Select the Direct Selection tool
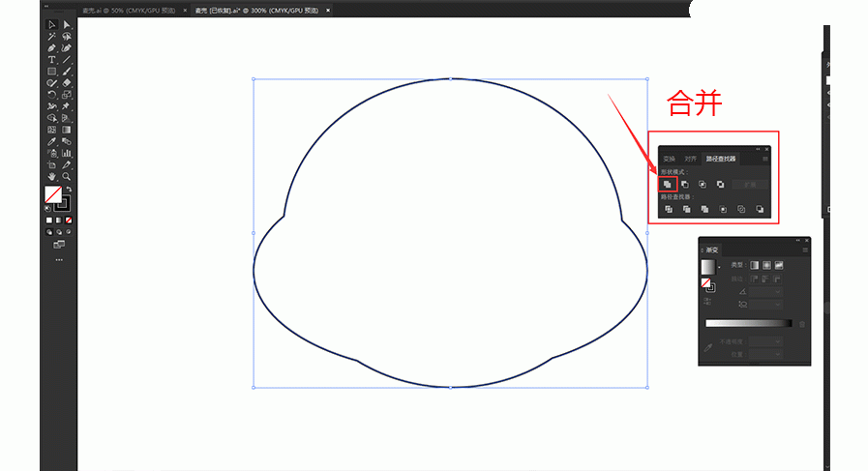 [67, 24]
